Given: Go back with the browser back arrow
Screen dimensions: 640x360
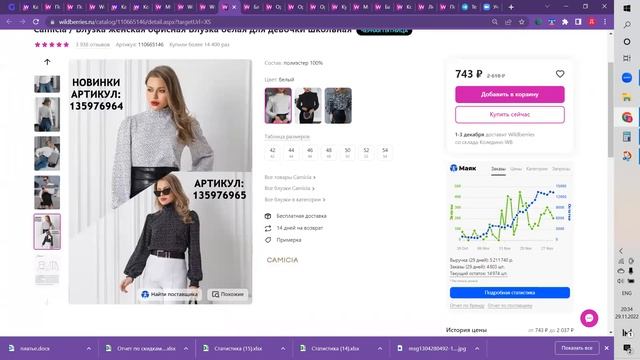Looking at the screenshot, I should tap(9, 22).
